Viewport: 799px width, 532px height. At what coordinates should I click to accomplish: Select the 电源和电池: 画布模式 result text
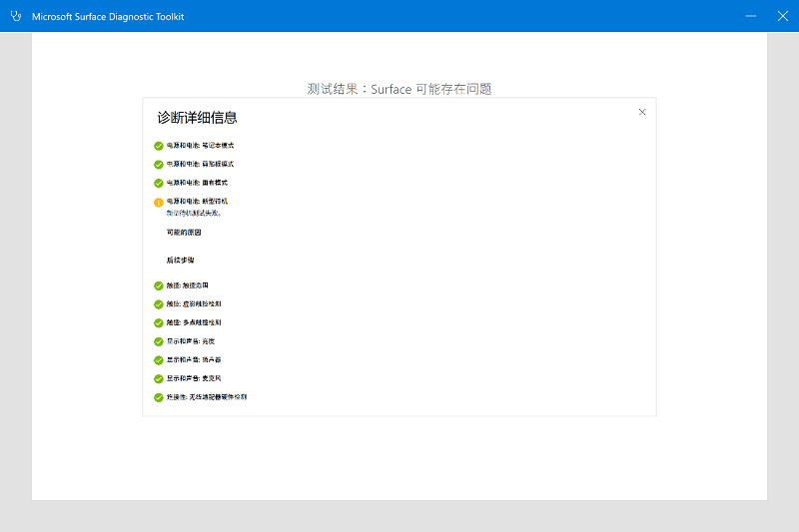[x=197, y=183]
